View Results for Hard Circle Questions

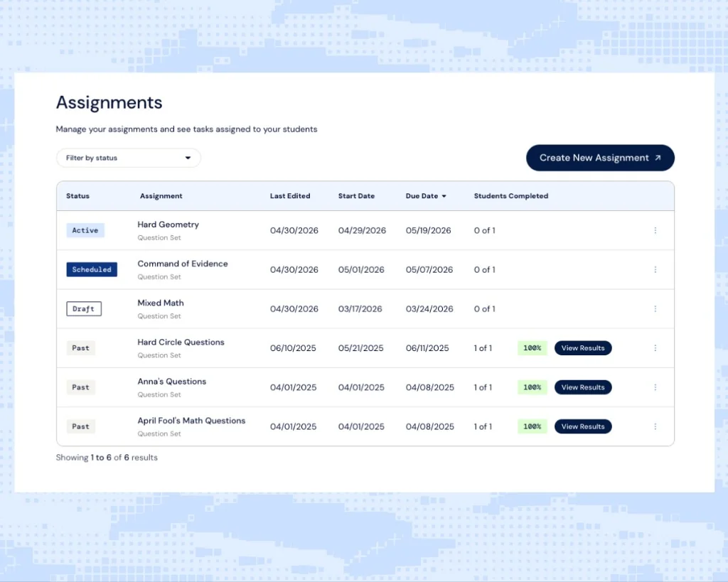(583, 348)
